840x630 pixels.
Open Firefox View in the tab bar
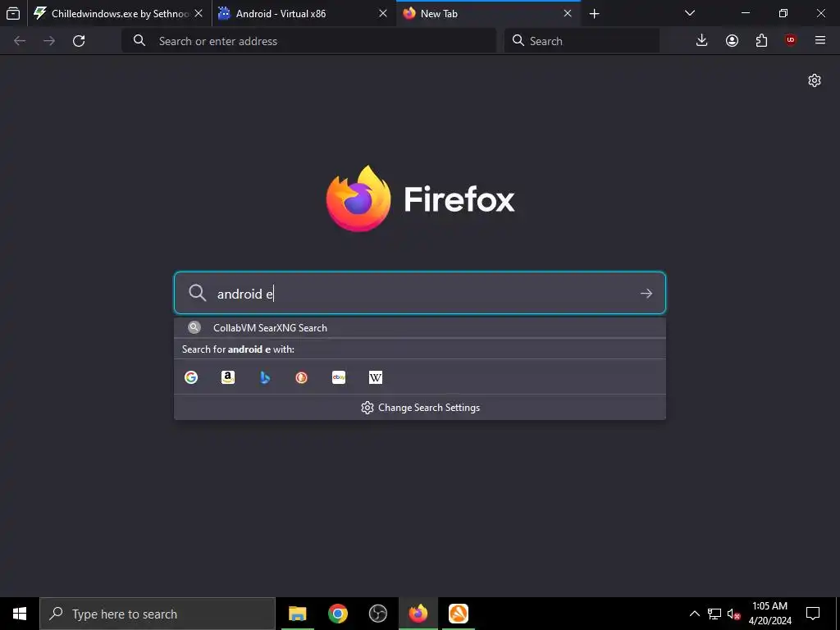pyautogui.click(x=13, y=13)
